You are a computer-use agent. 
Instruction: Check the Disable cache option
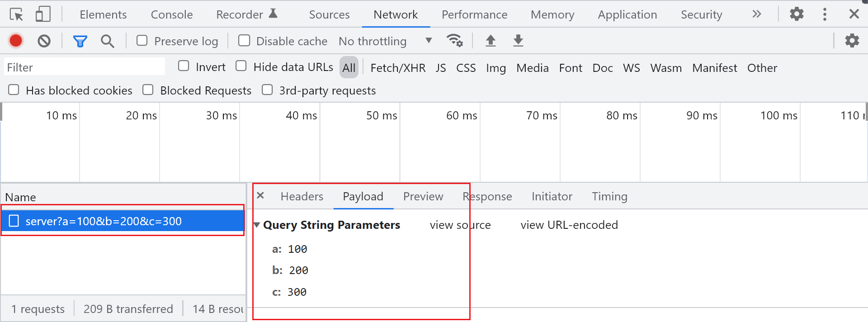click(x=244, y=41)
